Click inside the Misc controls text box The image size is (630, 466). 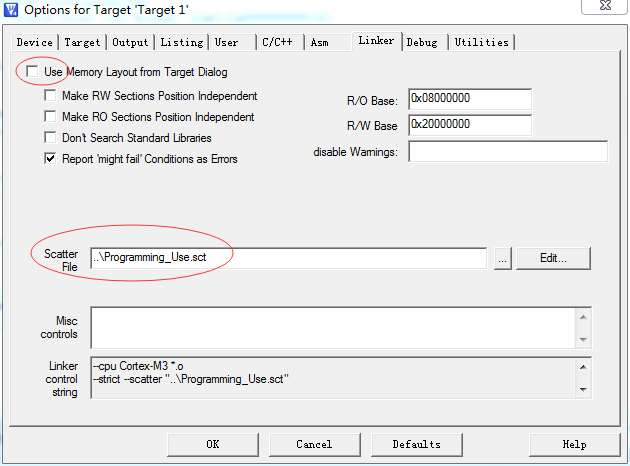click(x=333, y=328)
